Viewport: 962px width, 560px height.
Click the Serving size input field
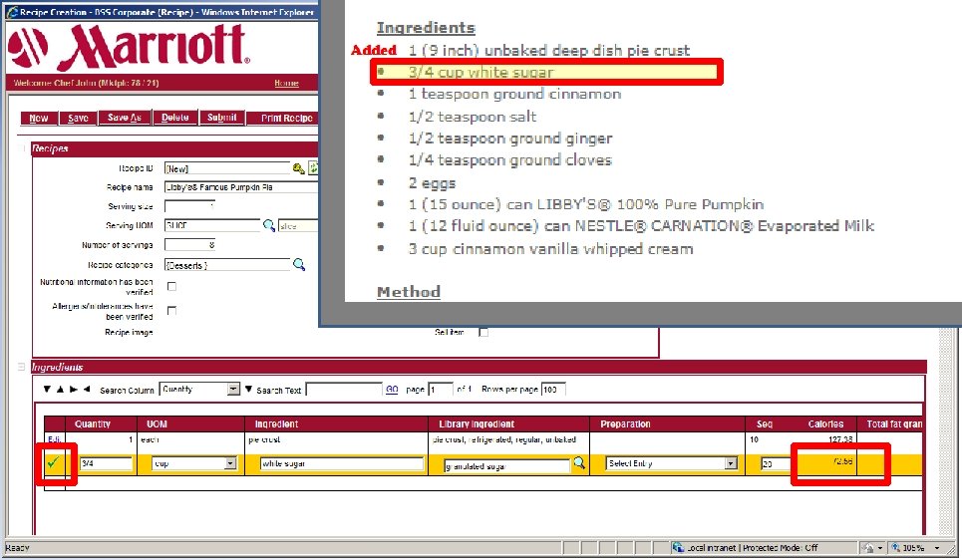tap(190, 206)
